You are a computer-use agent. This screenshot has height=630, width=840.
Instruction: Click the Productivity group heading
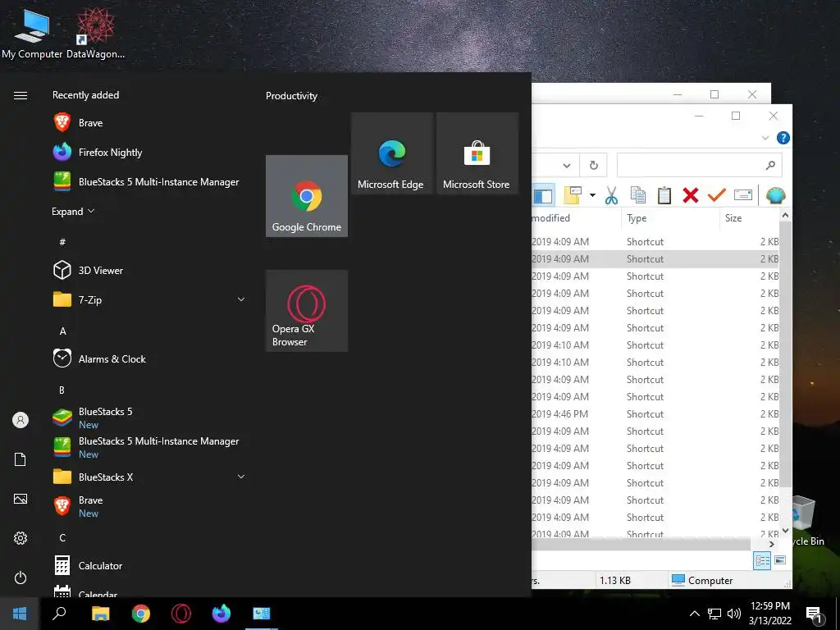(291, 96)
